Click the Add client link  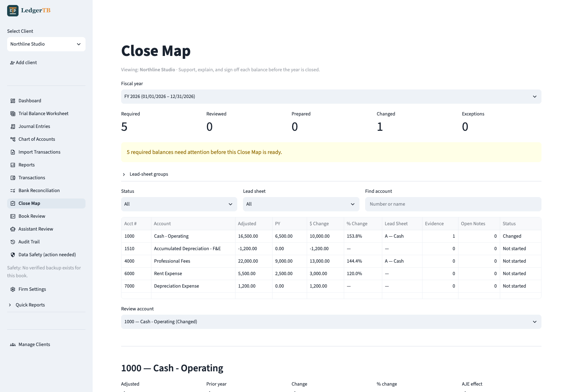(24, 63)
